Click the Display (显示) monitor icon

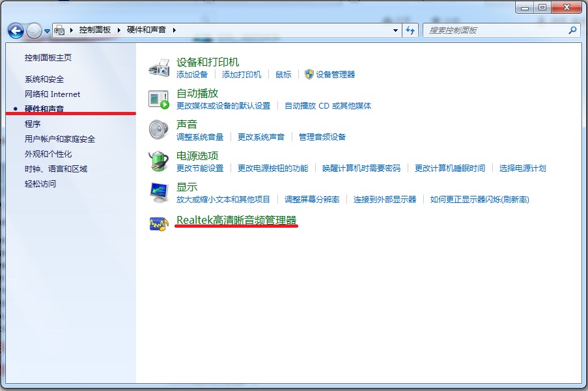159,191
